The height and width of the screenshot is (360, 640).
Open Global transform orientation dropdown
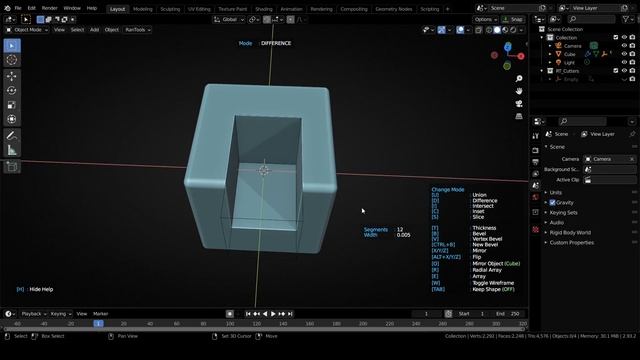point(229,19)
